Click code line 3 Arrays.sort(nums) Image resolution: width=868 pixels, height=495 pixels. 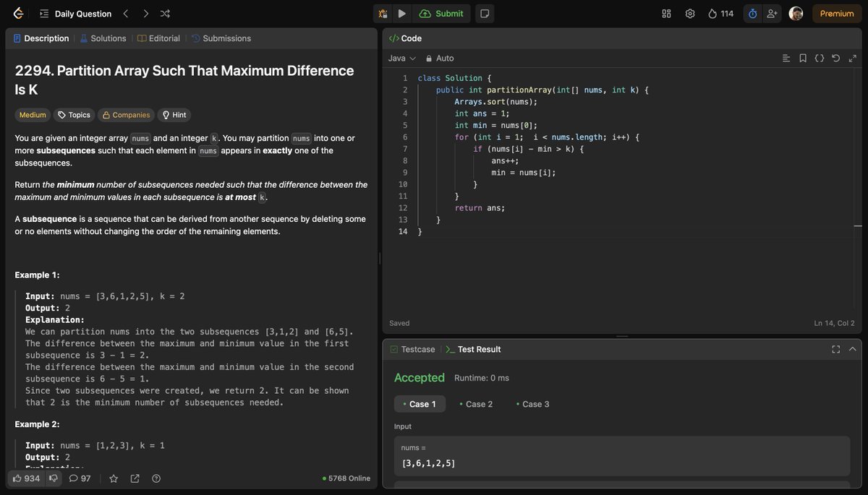(496, 102)
